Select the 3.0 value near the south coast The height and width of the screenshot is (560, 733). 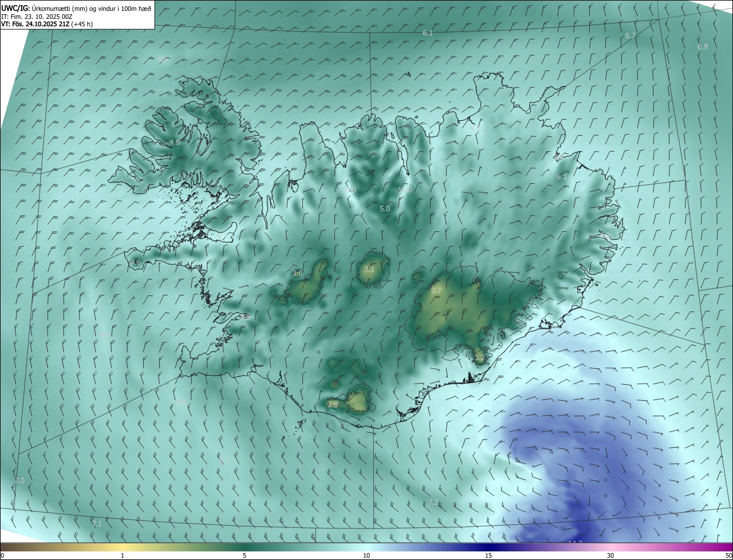point(333,404)
